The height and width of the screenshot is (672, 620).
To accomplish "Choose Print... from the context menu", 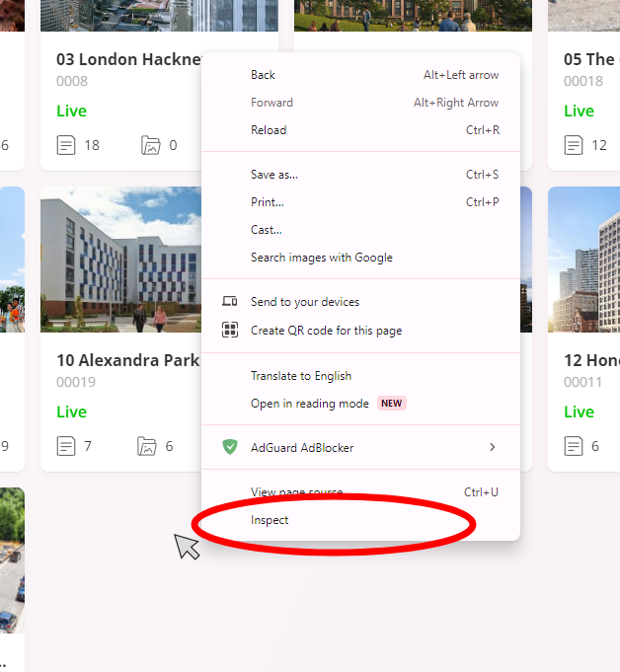I will (x=360, y=202).
